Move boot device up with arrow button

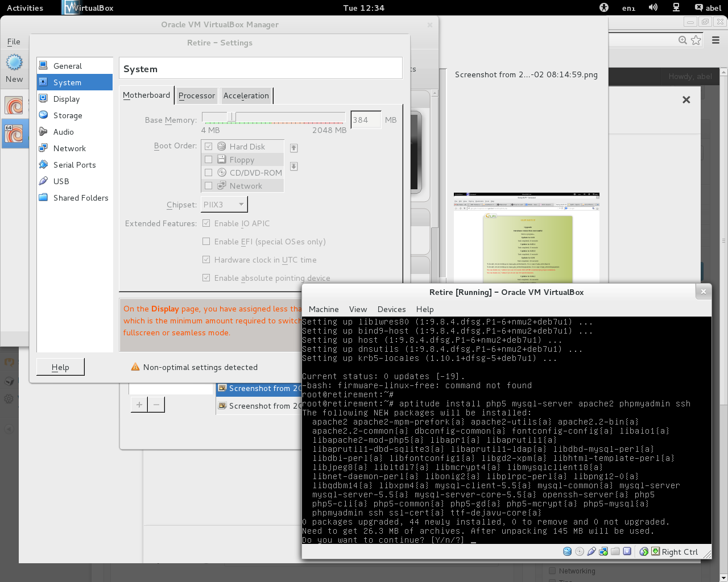pyautogui.click(x=294, y=148)
